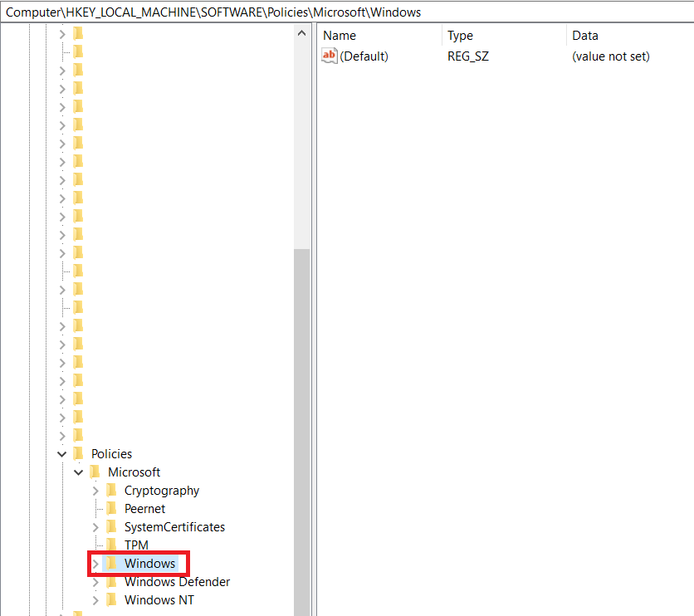Click the Type column header
This screenshot has width=694, height=616.
click(x=460, y=35)
